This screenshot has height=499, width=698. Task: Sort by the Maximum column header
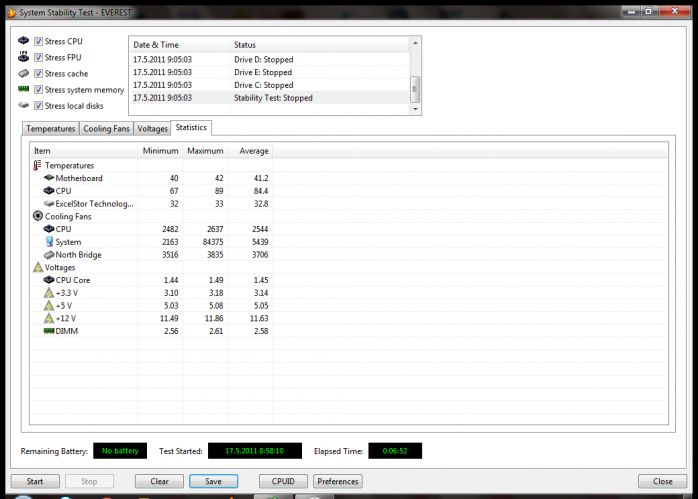(x=205, y=151)
